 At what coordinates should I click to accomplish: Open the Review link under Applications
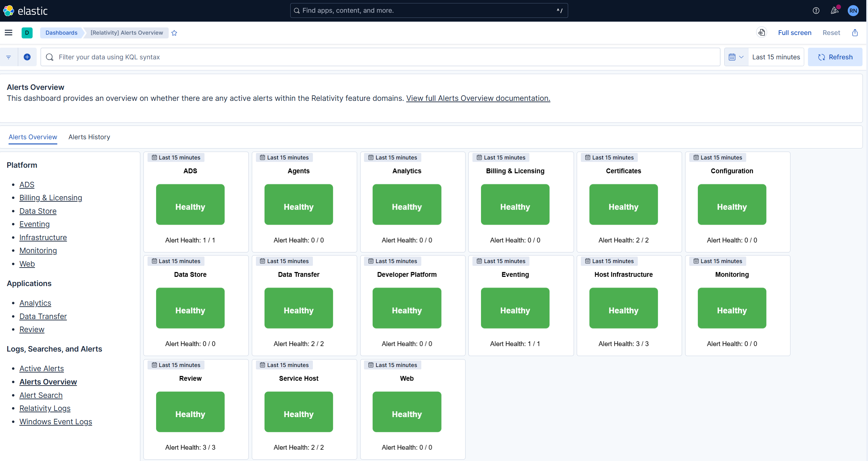point(32,329)
